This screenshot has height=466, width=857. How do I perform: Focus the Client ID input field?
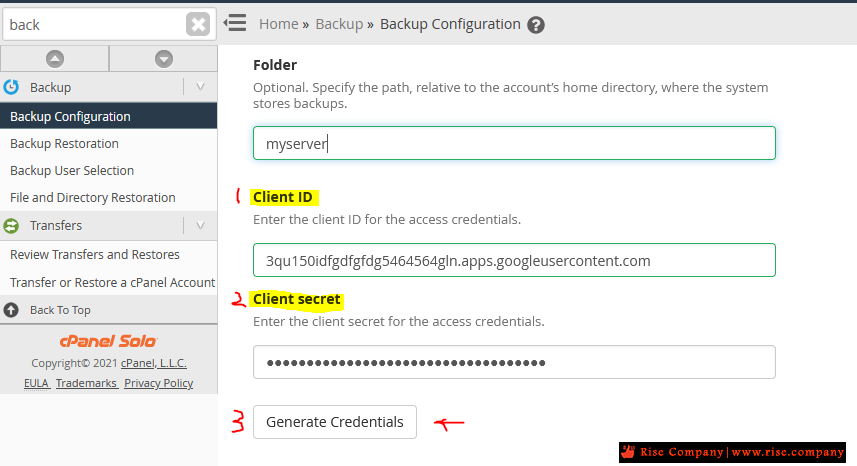point(514,260)
